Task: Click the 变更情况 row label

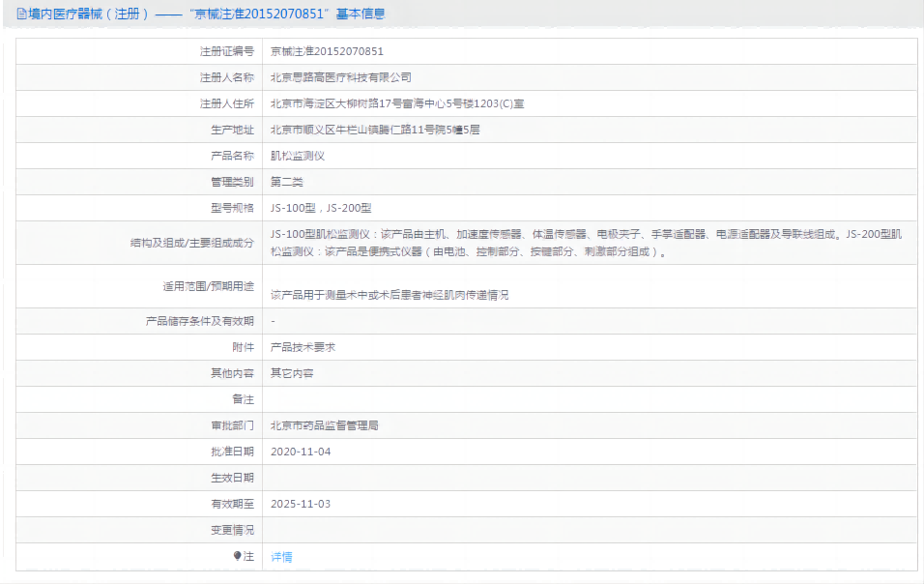Action: tap(232, 530)
